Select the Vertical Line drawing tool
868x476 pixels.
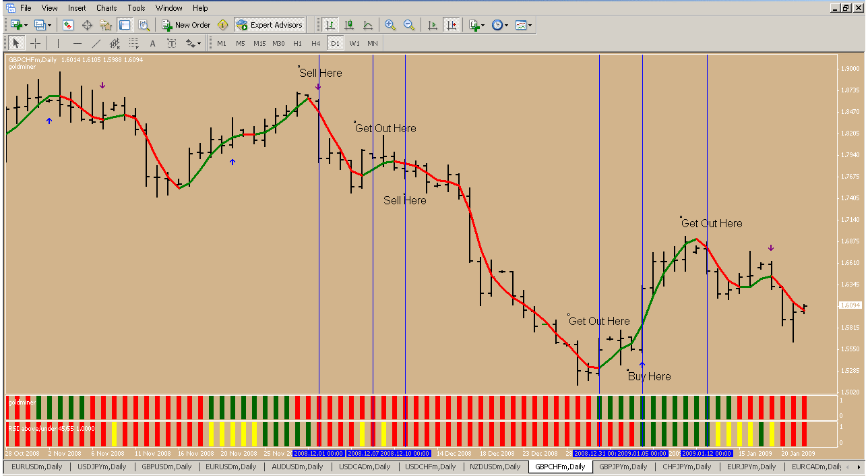59,43
